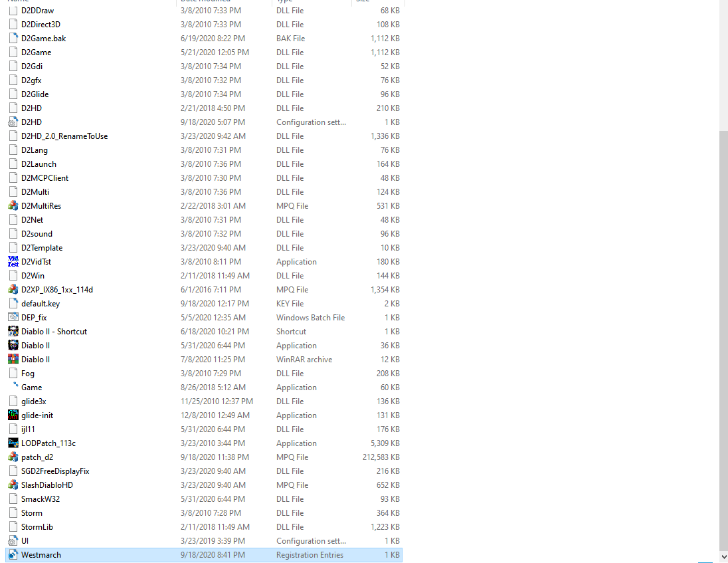Click the scrollbar down arrow
Screen dimensions: 728x563
pos(723,556)
